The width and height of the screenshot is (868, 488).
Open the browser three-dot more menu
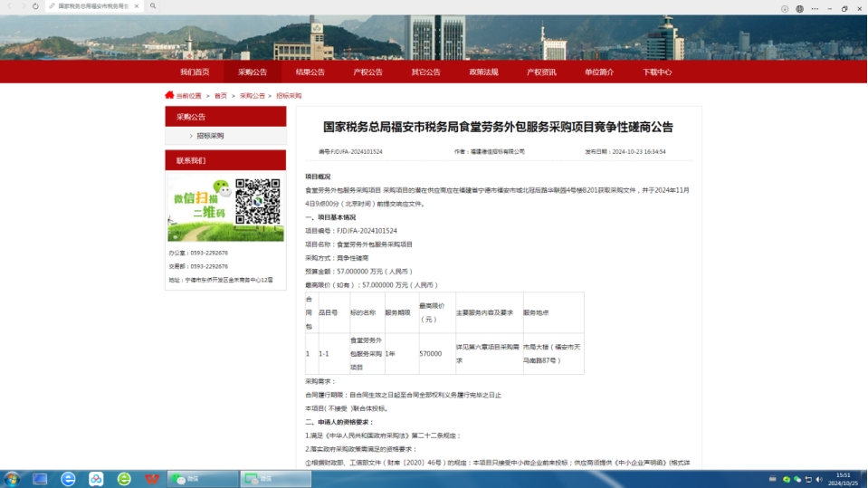pos(815,8)
